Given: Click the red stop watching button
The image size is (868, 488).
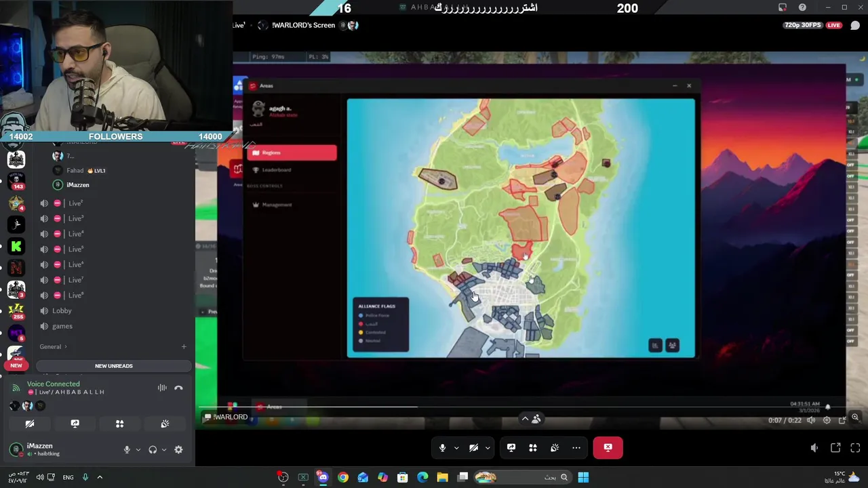Looking at the screenshot, I should pos(608,447).
